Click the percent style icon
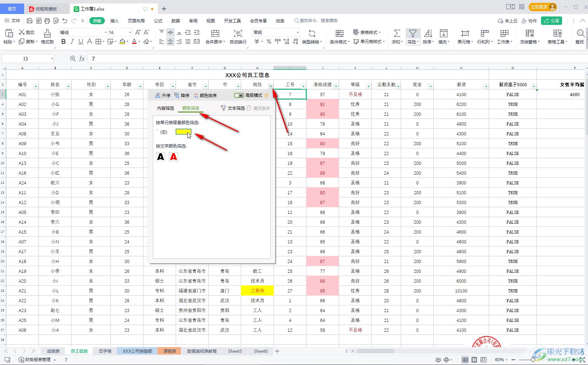Viewport: 588px width, 365px height. point(269,42)
